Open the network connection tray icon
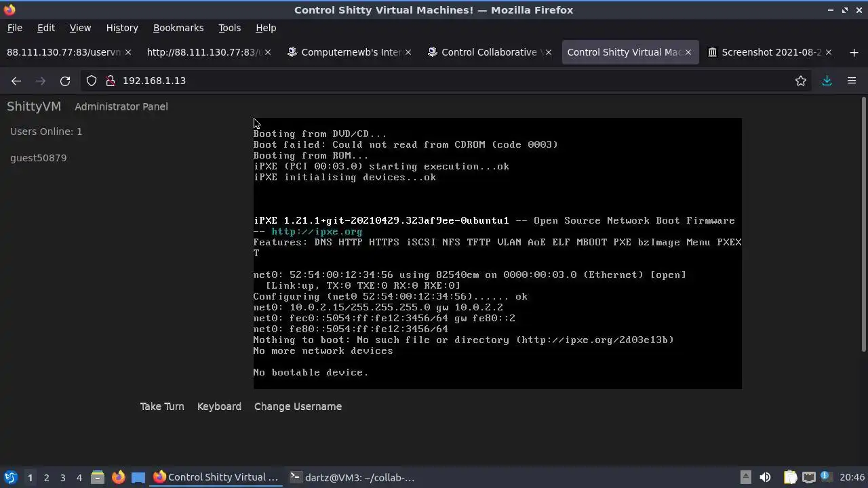The image size is (868, 488). click(x=808, y=477)
